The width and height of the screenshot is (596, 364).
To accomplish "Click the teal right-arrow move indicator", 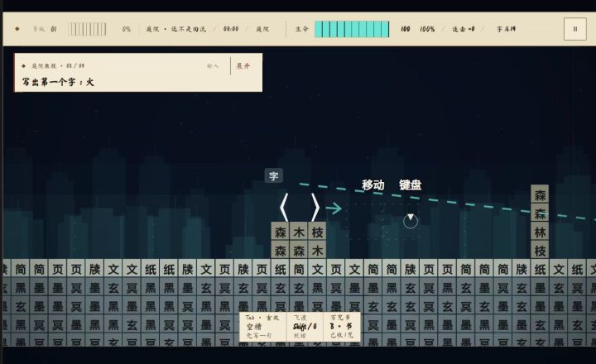I will (334, 208).
